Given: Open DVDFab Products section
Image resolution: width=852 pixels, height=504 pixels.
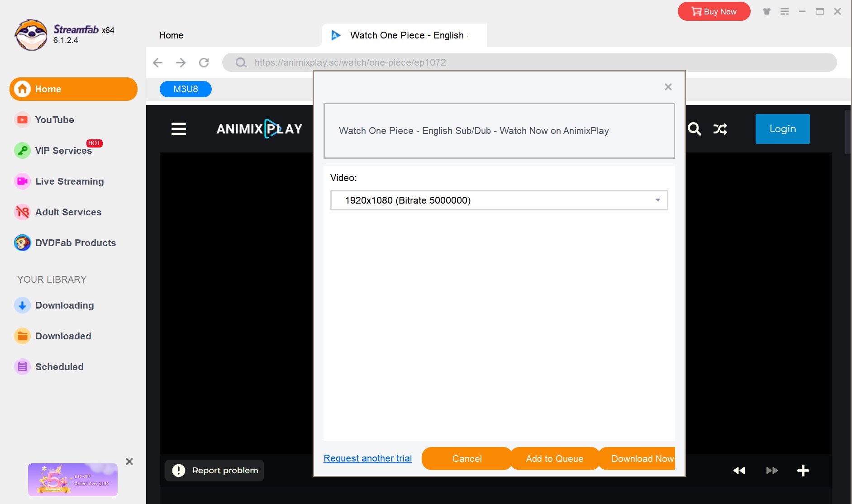Looking at the screenshot, I should [x=76, y=243].
